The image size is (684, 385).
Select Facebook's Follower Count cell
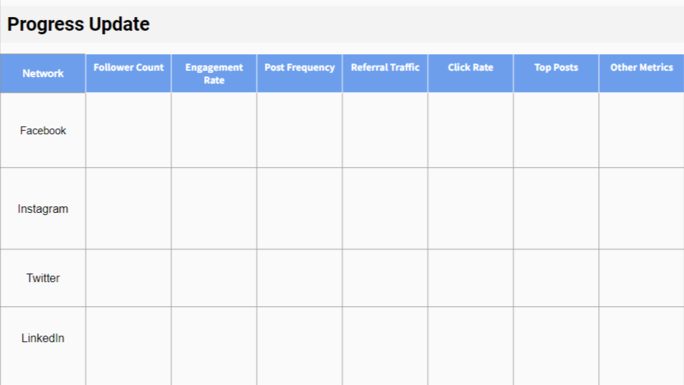pos(128,130)
